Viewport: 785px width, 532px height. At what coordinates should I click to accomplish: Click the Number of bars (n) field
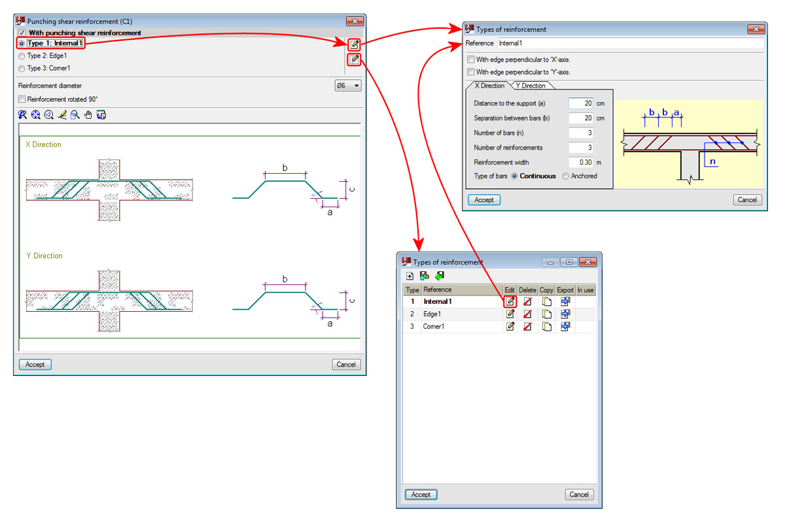[x=581, y=133]
